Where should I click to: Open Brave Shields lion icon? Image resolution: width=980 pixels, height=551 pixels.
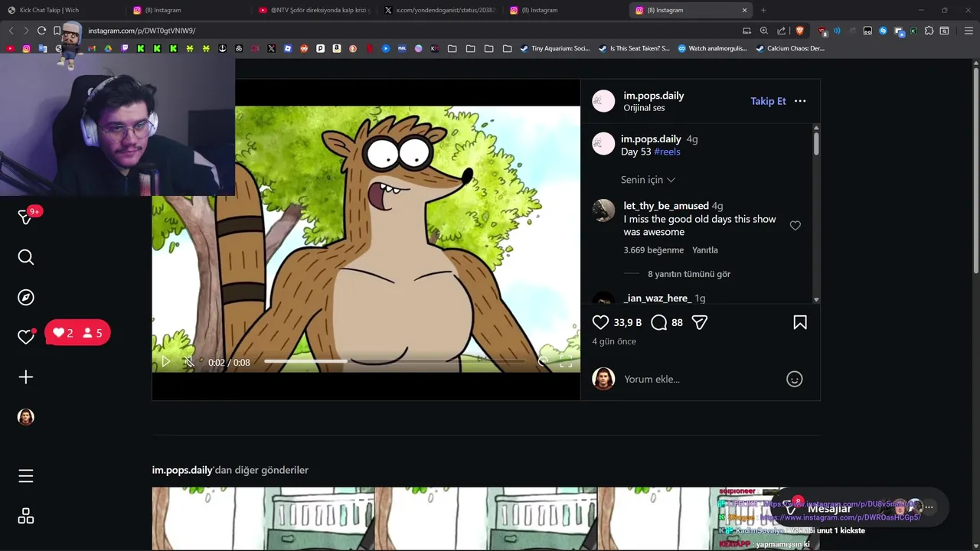pos(800,31)
